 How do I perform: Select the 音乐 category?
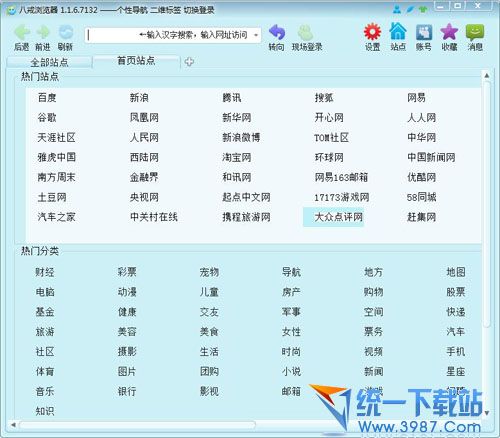45,391
